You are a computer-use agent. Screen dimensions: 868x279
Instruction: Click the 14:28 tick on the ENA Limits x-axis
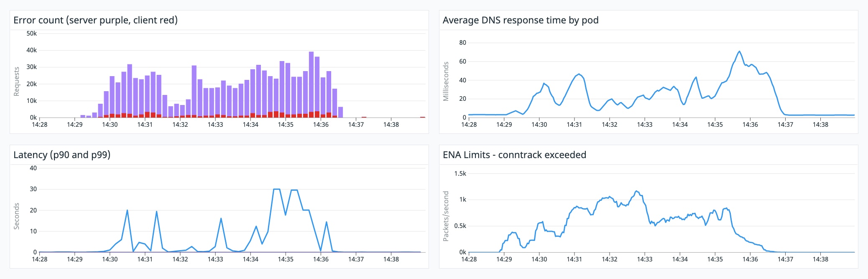pyautogui.click(x=469, y=259)
